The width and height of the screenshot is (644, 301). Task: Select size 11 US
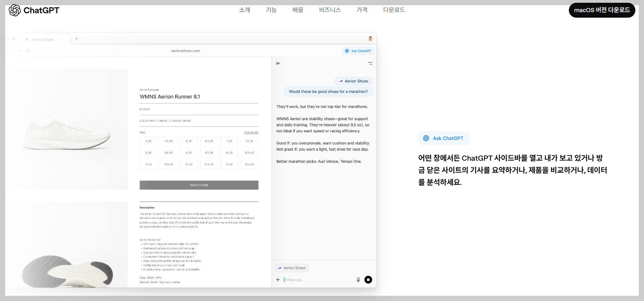(x=149, y=164)
